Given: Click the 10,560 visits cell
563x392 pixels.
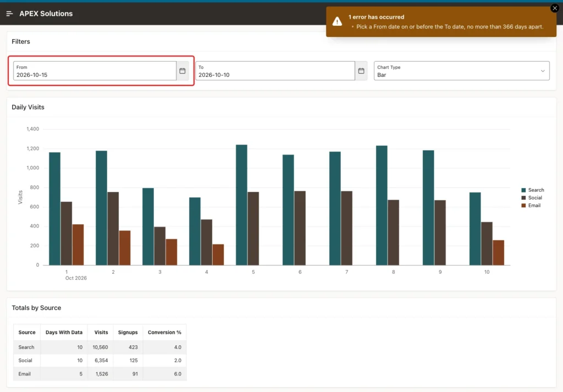Looking at the screenshot, I should 101,347.
